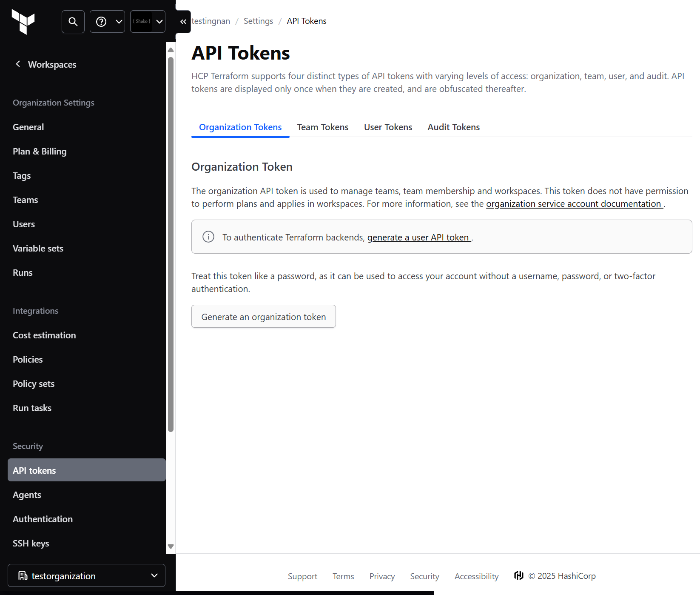The image size is (700, 595).
Task: Switch to Team Tokens tab
Action: [x=323, y=127]
